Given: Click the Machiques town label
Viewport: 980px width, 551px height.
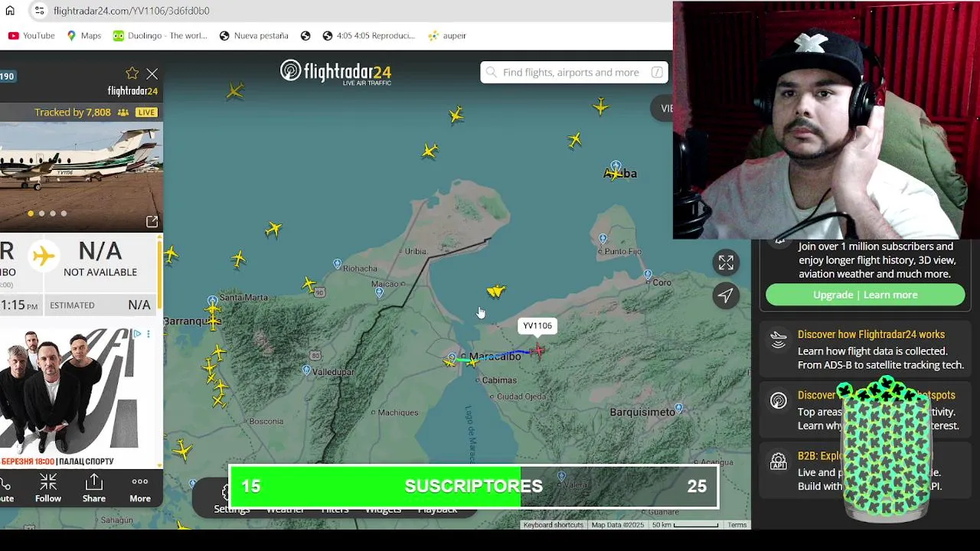Looking at the screenshot, I should click(x=398, y=412).
